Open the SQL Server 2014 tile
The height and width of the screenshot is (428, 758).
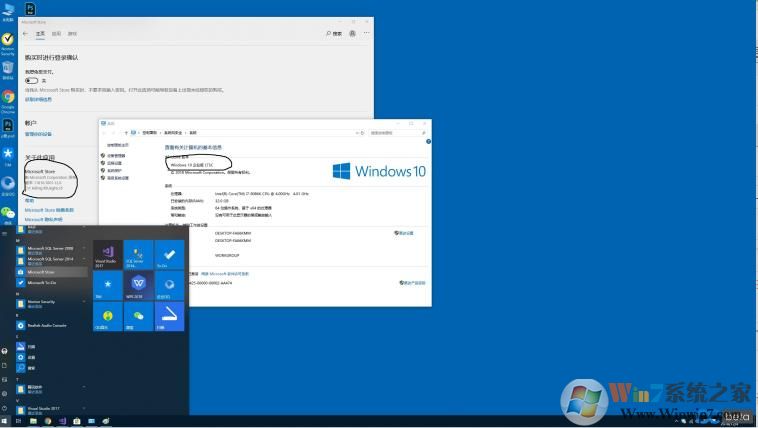pos(138,255)
